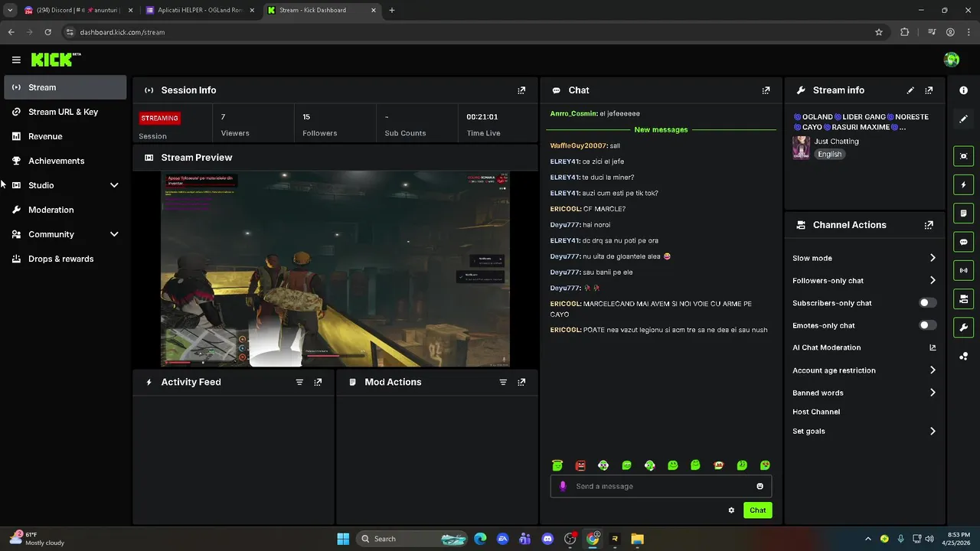Toggle stream preview widget icon in right sidebar

963,156
